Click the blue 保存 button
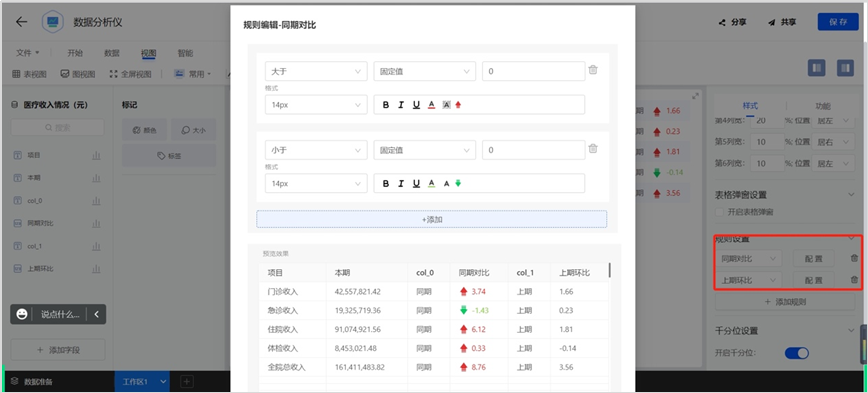Image resolution: width=868 pixels, height=393 pixels. pos(838,22)
